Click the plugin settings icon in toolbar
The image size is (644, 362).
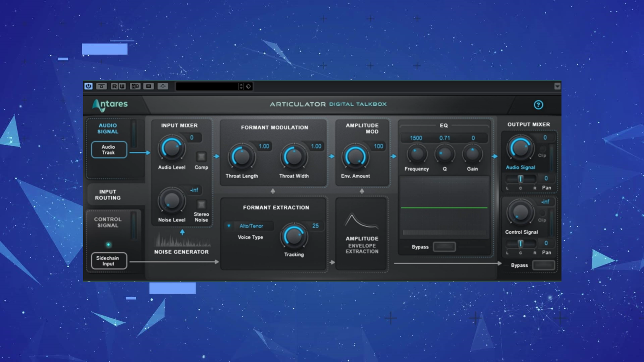[163, 86]
